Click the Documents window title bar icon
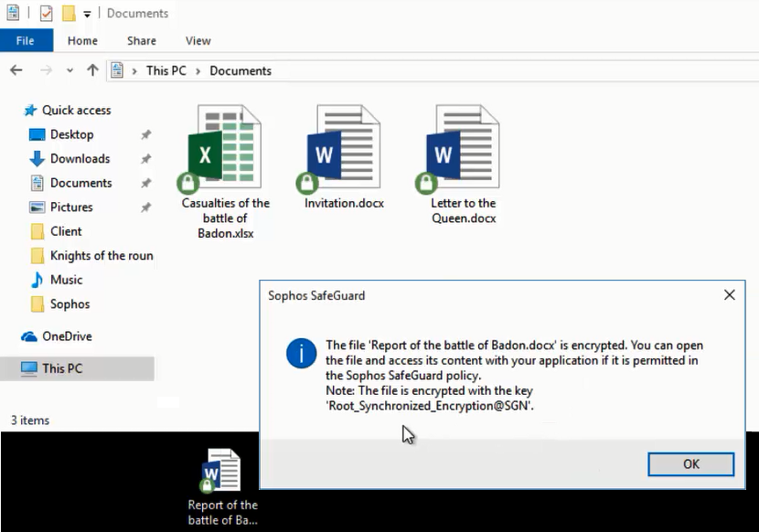The image size is (759, 532). 13,13
